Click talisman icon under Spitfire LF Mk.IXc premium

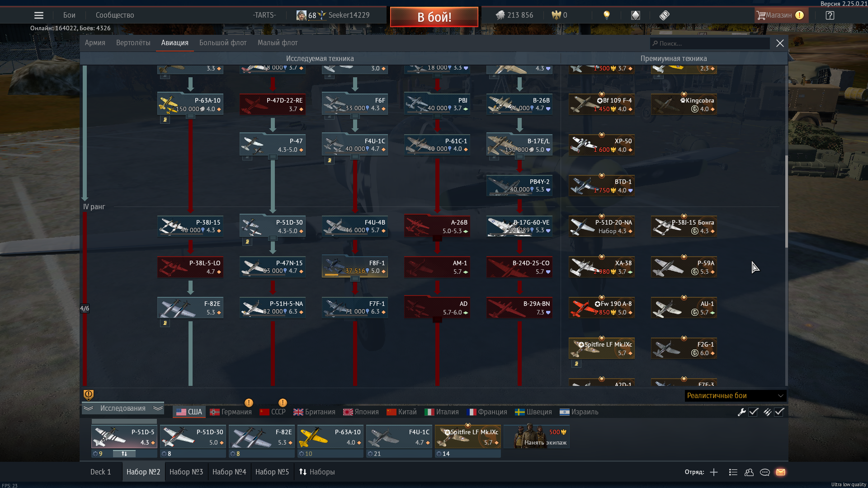click(576, 364)
